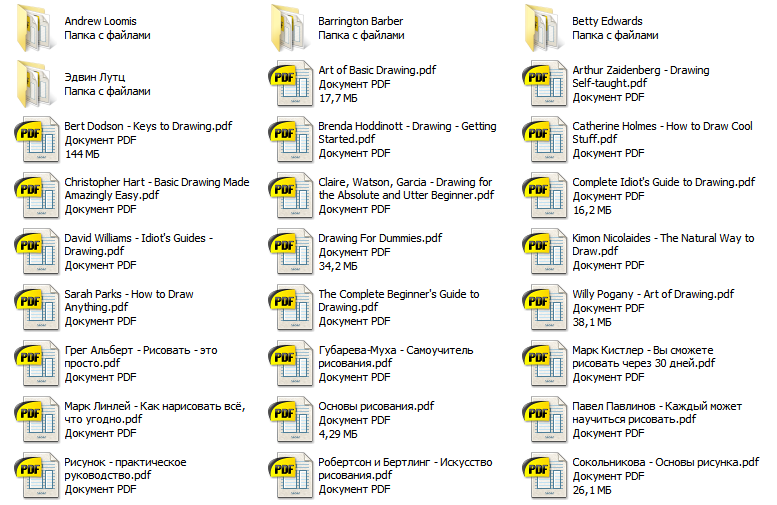Click the 144 МБ file size label
The image size is (777, 505).
click(82, 154)
